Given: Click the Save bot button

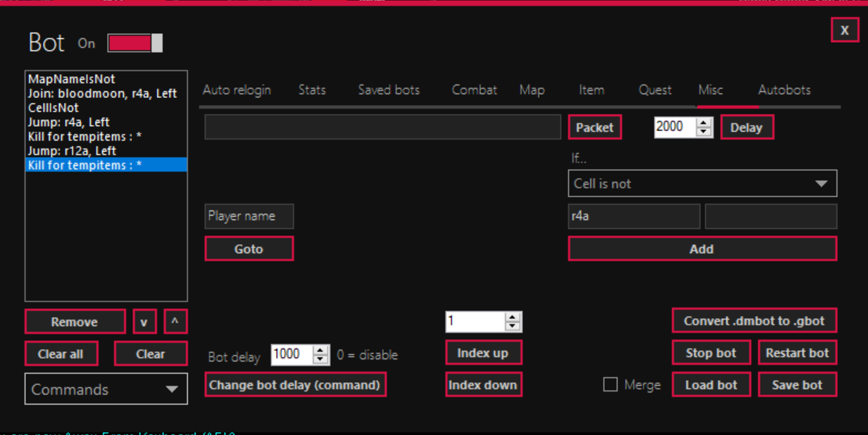Looking at the screenshot, I should coord(797,385).
